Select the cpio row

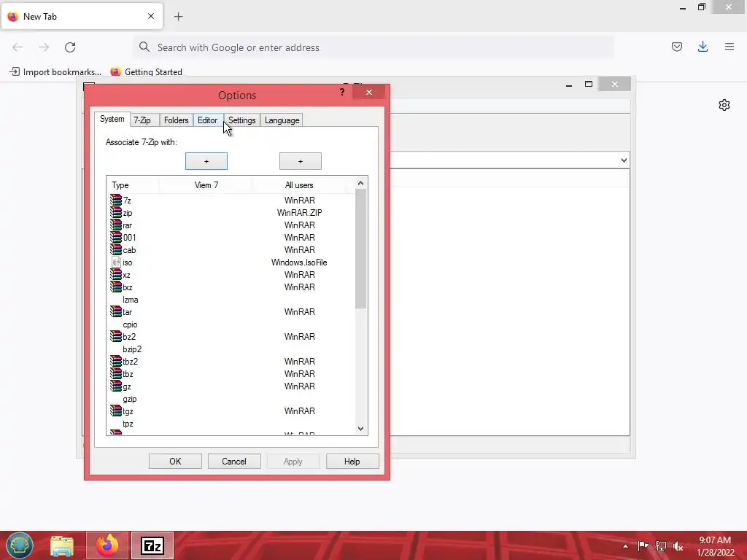[231, 324]
